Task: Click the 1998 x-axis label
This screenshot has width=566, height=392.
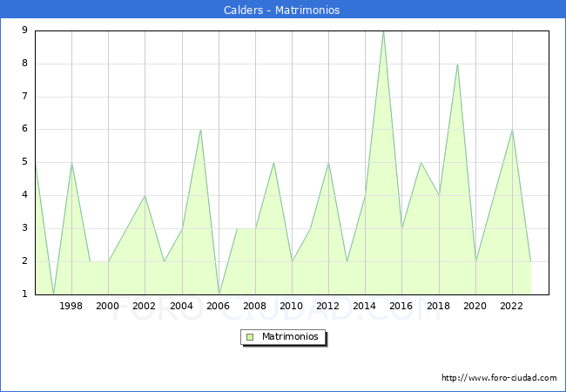Action: pos(71,306)
